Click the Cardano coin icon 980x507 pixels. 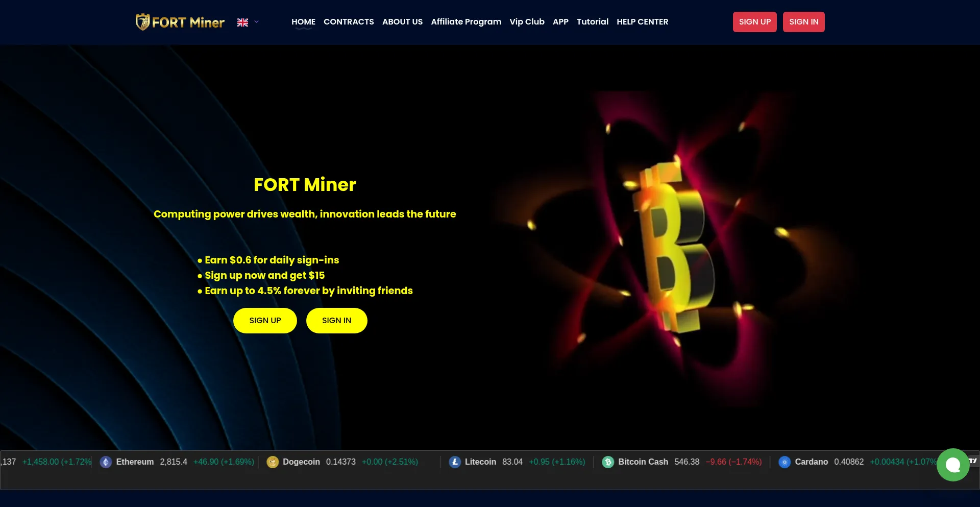click(785, 462)
